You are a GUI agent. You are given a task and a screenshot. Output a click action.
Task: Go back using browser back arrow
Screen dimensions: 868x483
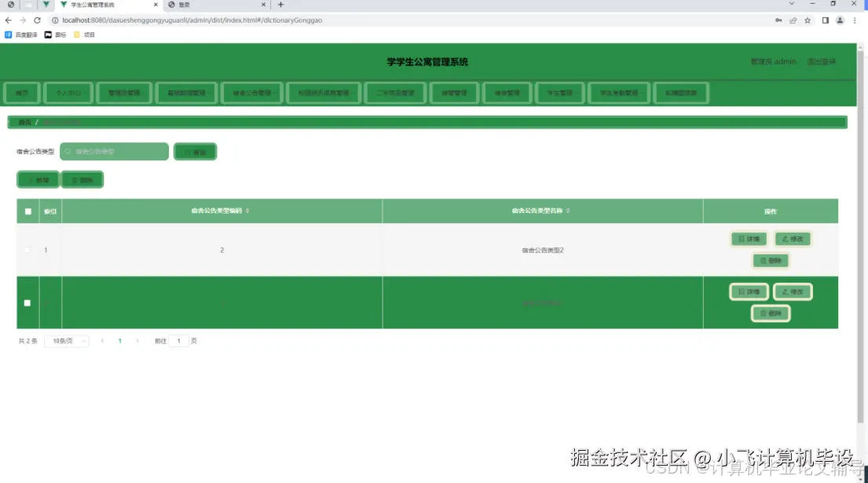point(9,20)
